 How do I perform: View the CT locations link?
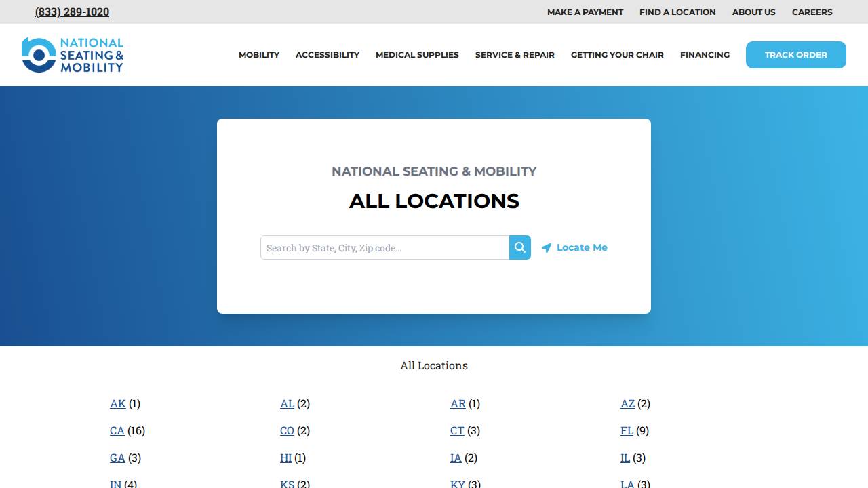click(456, 430)
